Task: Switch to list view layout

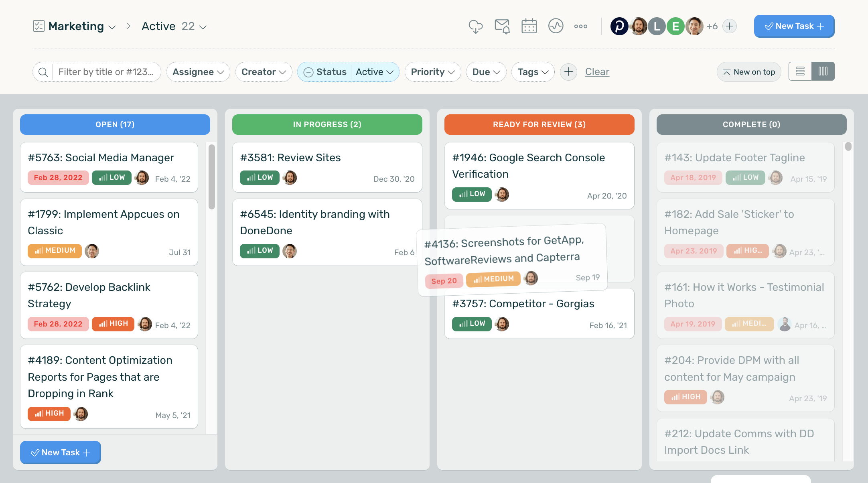Action: [x=800, y=71]
